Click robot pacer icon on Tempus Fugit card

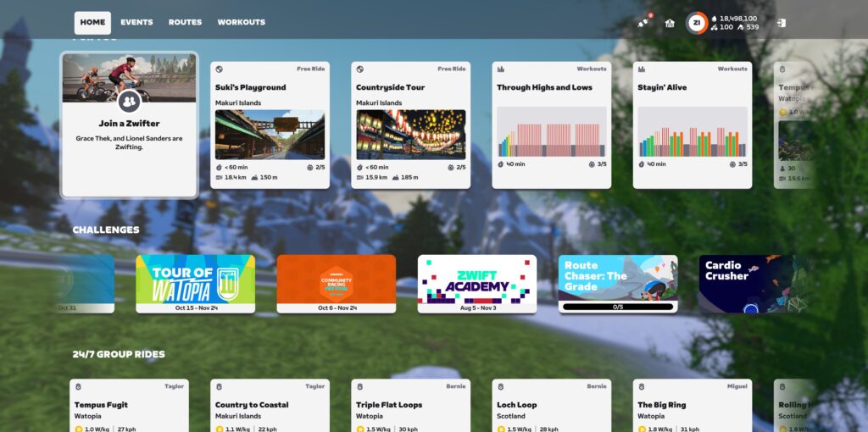click(78, 386)
